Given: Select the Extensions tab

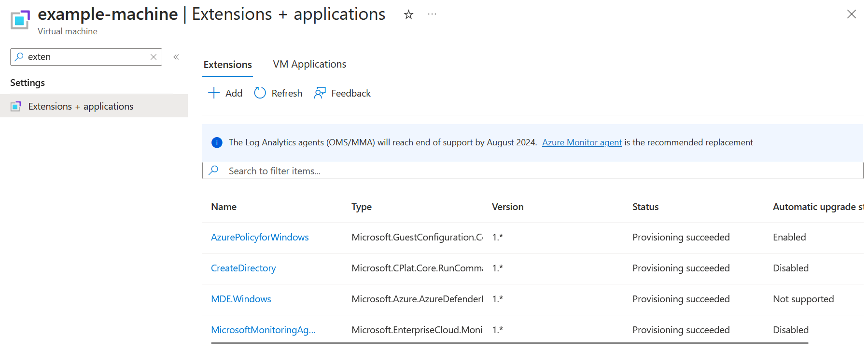Looking at the screenshot, I should tap(227, 65).
